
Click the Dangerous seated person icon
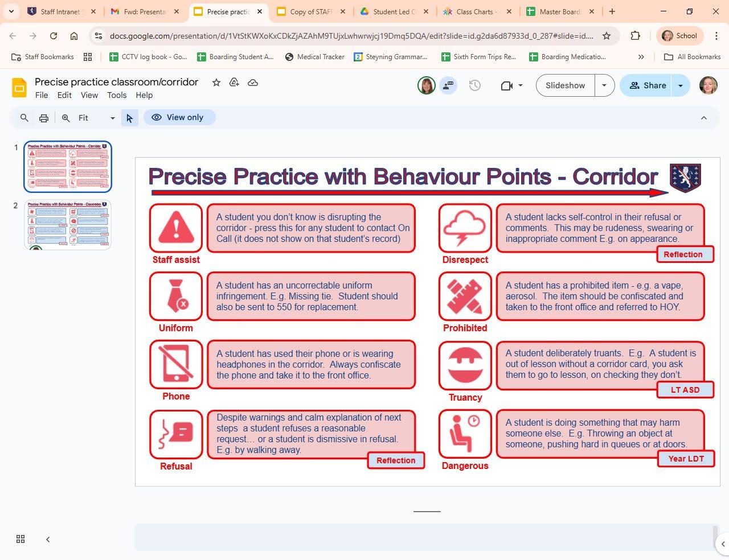465,434
